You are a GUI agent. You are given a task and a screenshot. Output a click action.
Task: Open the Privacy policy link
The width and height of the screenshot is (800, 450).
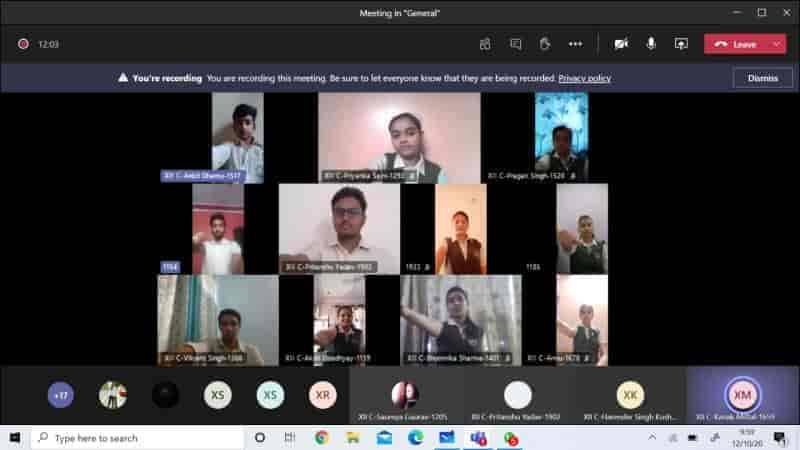[x=584, y=78]
